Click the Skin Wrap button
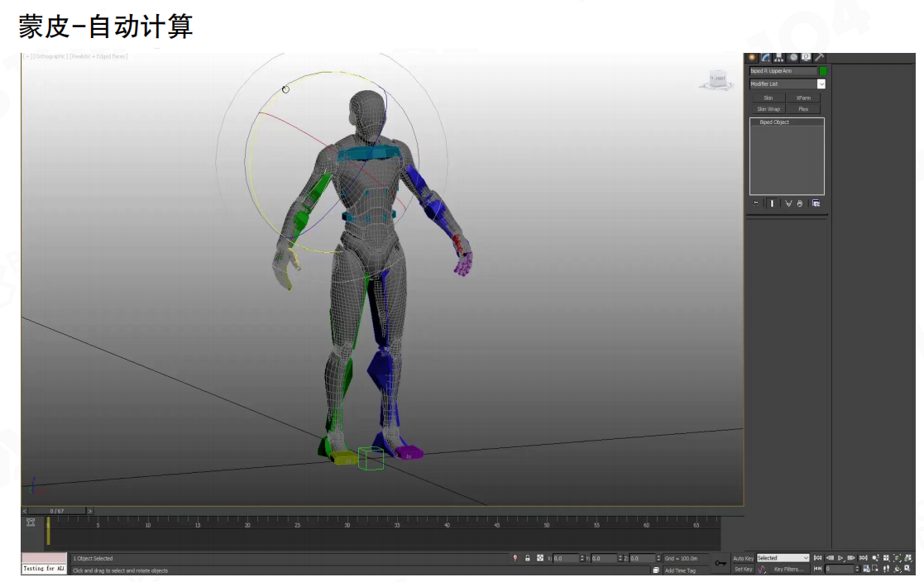 tap(768, 109)
